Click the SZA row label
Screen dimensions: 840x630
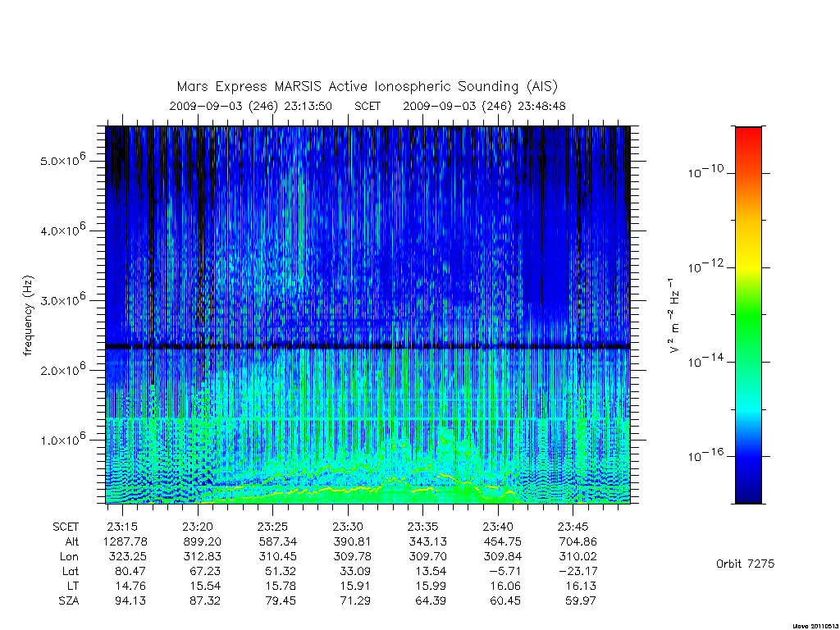coord(69,601)
